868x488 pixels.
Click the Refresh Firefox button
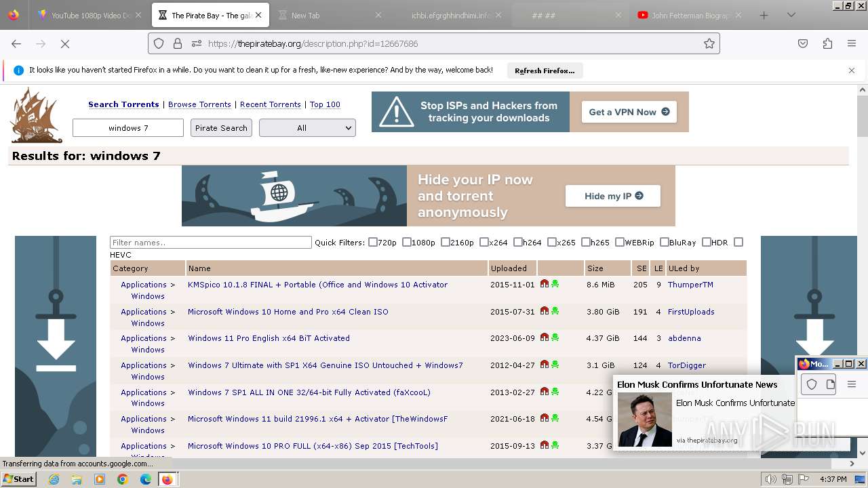tap(545, 70)
